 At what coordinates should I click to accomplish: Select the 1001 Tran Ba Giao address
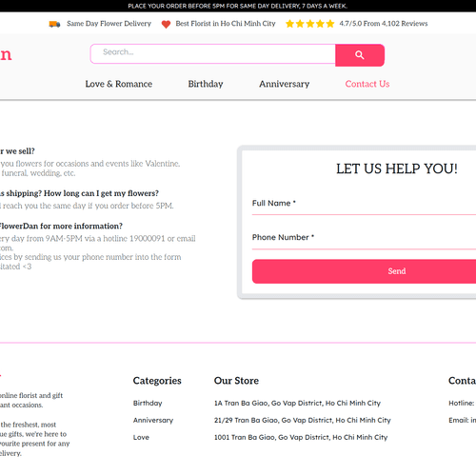pyautogui.click(x=301, y=437)
